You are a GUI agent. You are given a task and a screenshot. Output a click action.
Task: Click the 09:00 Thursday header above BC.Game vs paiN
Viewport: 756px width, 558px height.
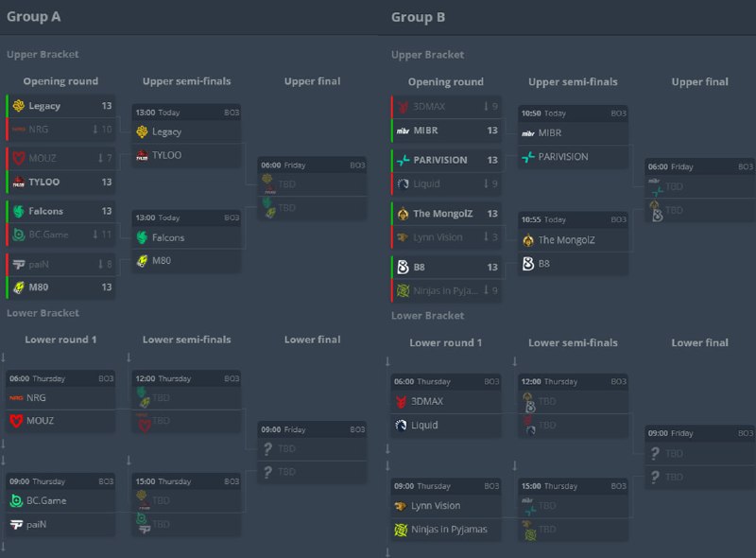(x=60, y=481)
